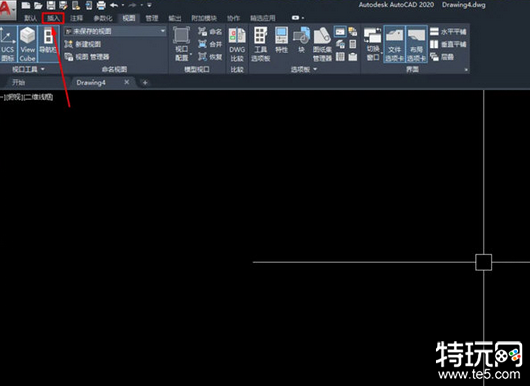
Task: Switch to the 管理 ribbon tab
Action: point(152,18)
